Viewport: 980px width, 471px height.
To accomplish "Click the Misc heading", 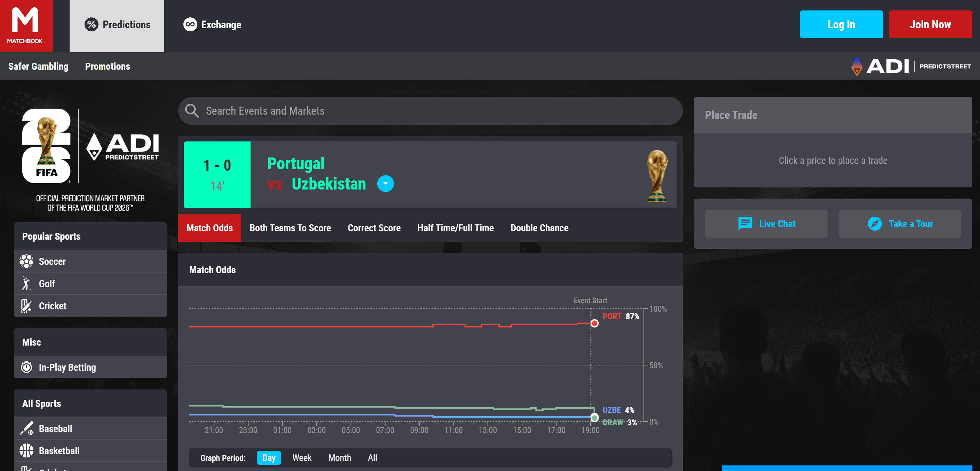I will [32, 342].
